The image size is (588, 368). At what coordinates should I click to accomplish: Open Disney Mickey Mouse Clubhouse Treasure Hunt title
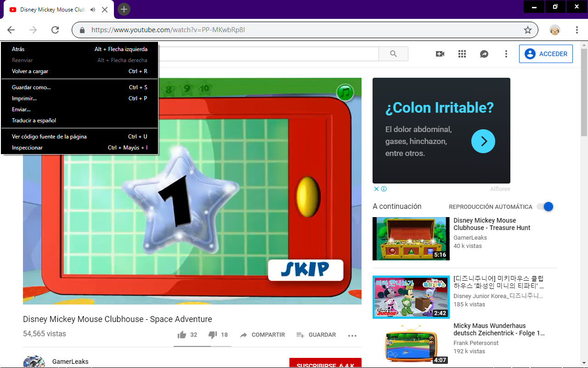(x=492, y=224)
